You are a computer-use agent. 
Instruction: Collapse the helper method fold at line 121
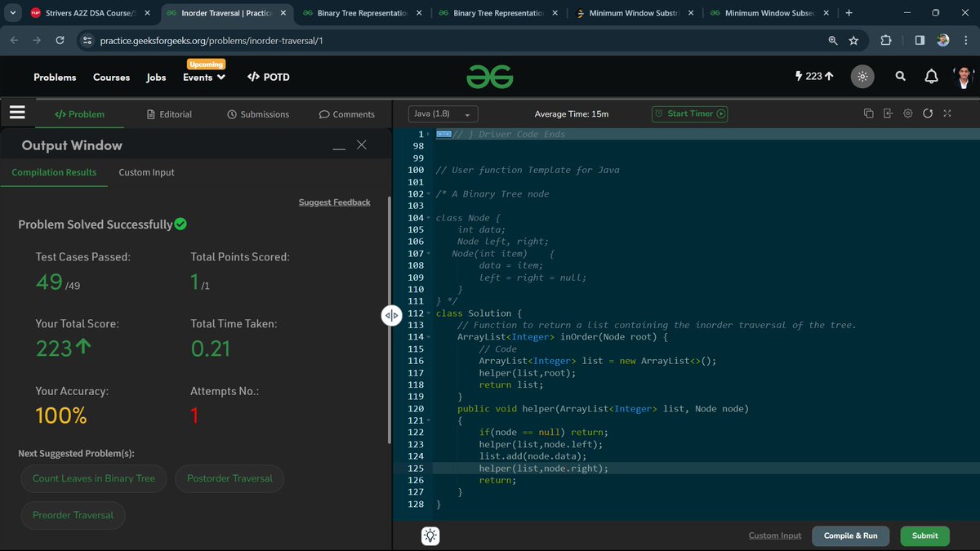(x=430, y=420)
